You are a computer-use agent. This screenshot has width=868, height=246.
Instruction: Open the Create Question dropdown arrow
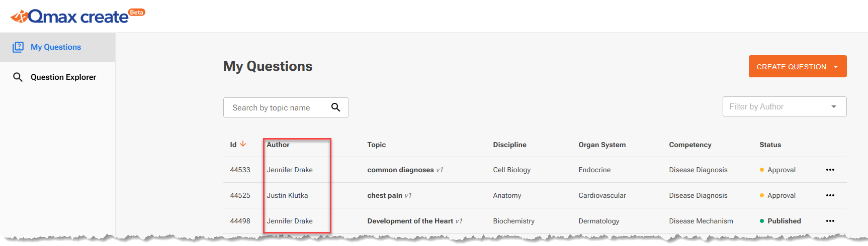pyautogui.click(x=836, y=67)
